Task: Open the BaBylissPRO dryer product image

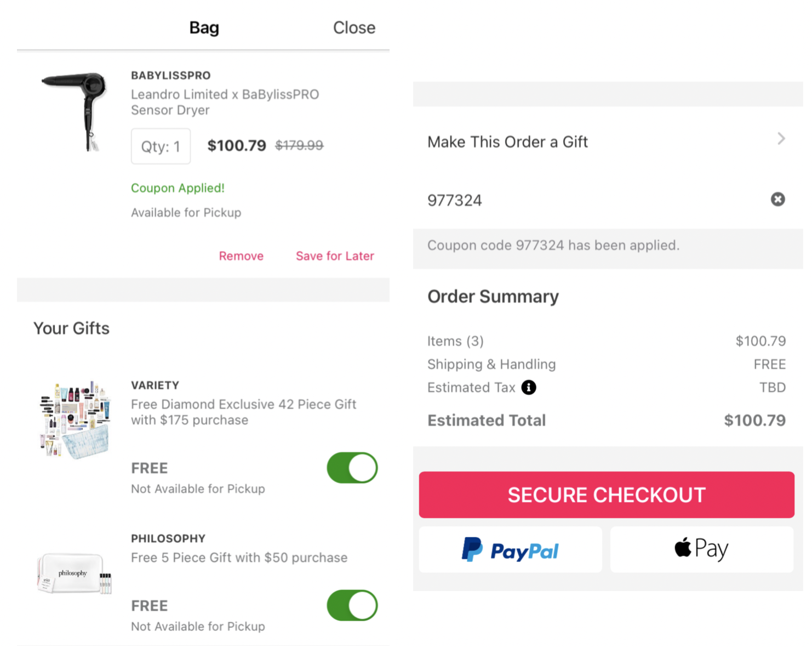Action: pos(75,111)
